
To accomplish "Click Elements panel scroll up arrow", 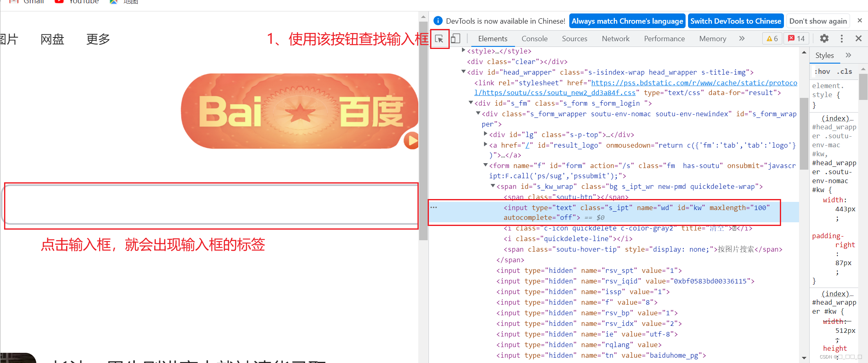I will [804, 52].
